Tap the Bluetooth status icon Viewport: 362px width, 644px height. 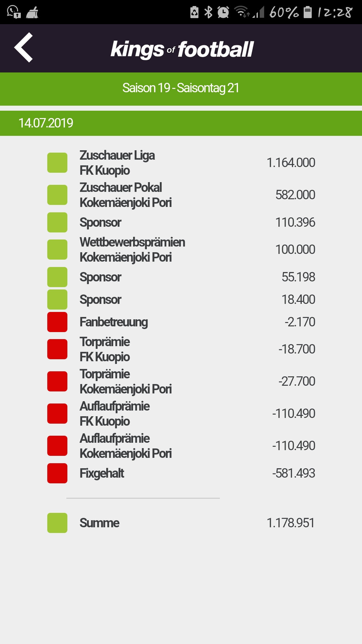(x=208, y=12)
